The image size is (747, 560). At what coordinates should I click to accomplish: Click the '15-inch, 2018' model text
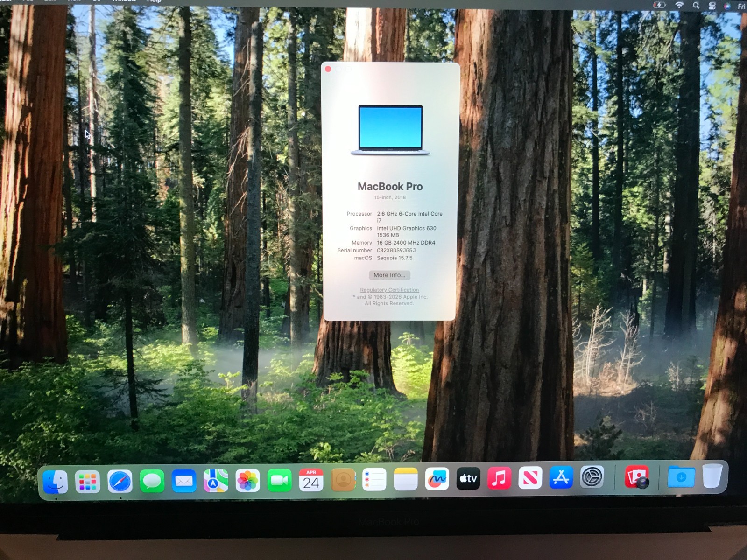coord(390,197)
